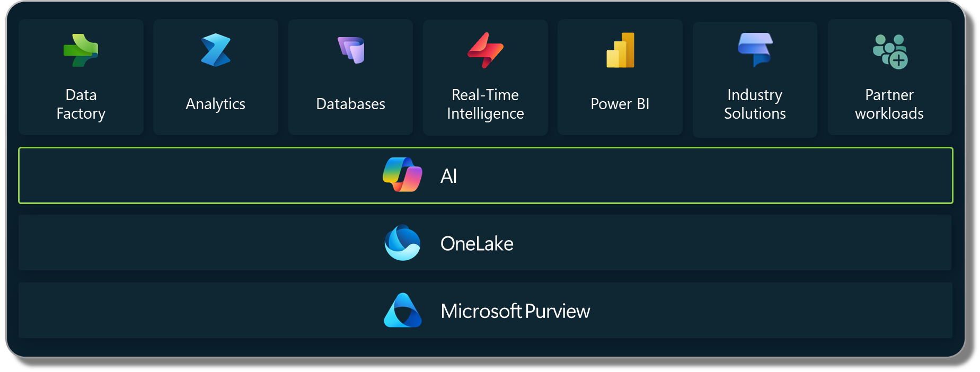Click the Microsoft Purview triangle icon
The image size is (980, 372).
[402, 311]
